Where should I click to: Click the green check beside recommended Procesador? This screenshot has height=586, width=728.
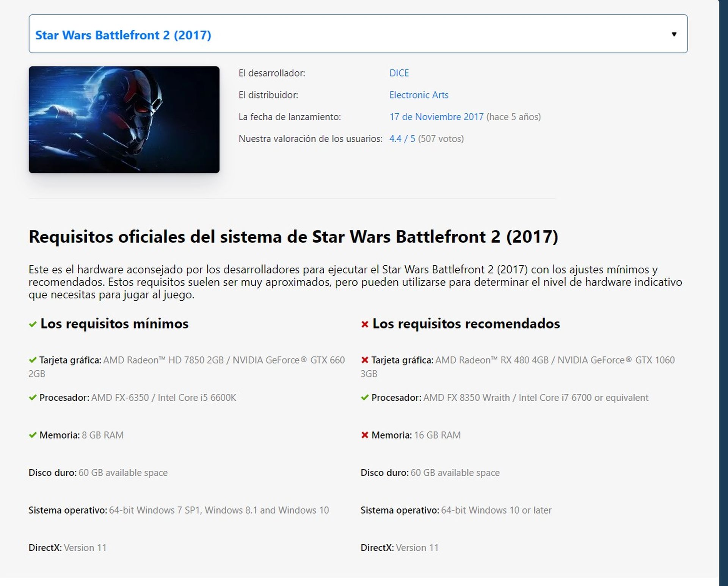tap(365, 398)
